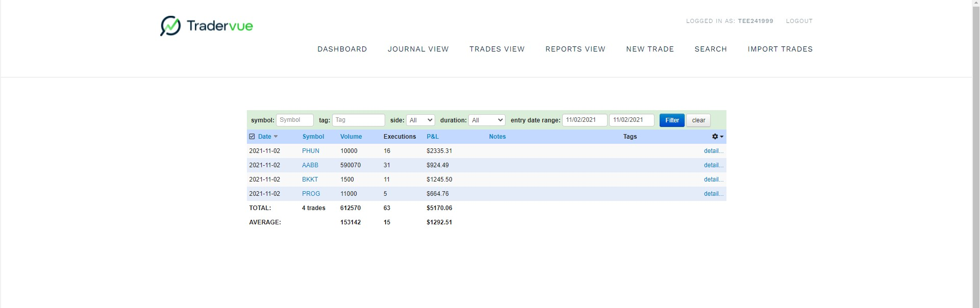Open the table settings gear icon
This screenshot has height=308, width=980.
point(717,137)
